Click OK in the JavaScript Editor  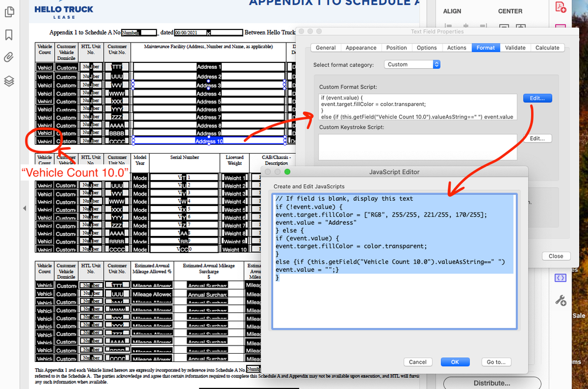click(x=455, y=362)
